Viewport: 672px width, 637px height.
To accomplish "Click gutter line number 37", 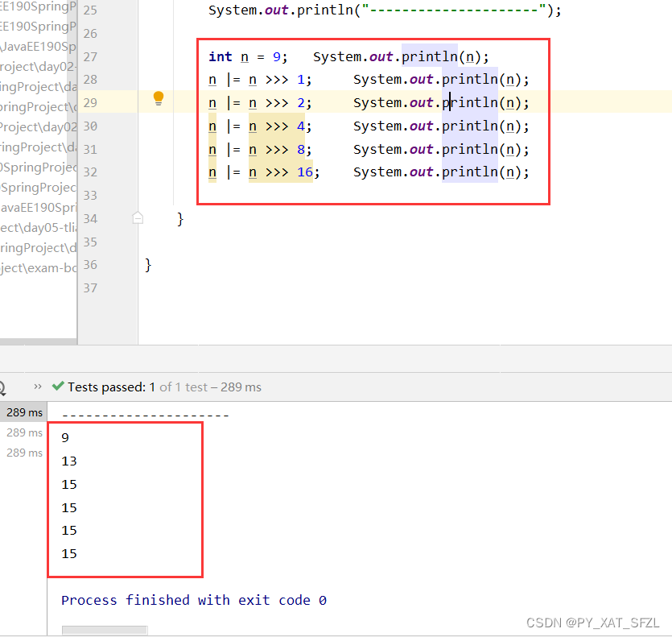I will tap(90, 287).
